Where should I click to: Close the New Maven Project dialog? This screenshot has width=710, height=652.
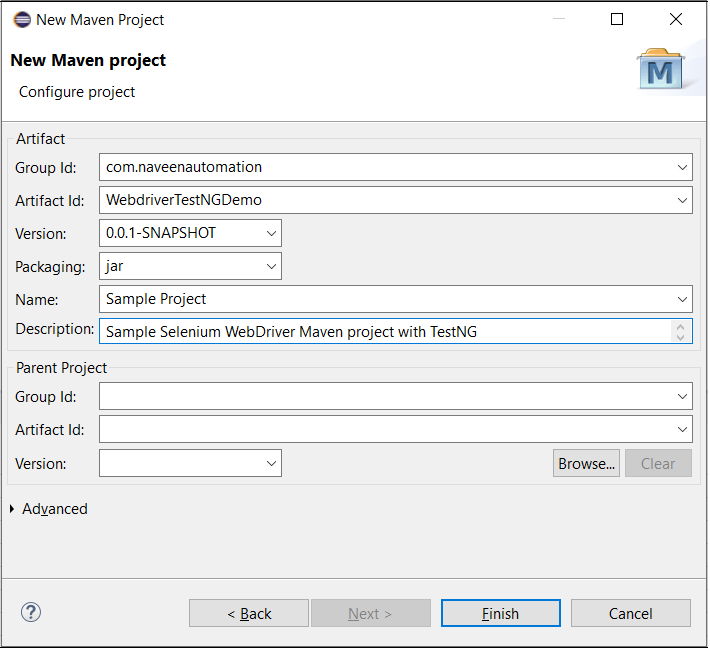point(676,19)
